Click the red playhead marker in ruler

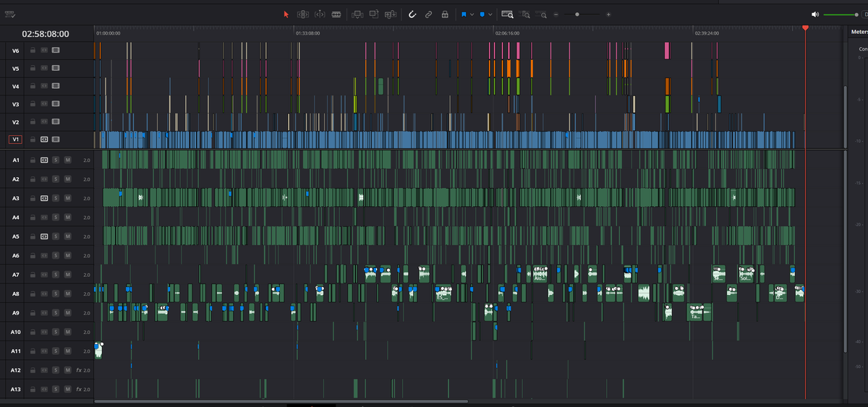coord(805,27)
